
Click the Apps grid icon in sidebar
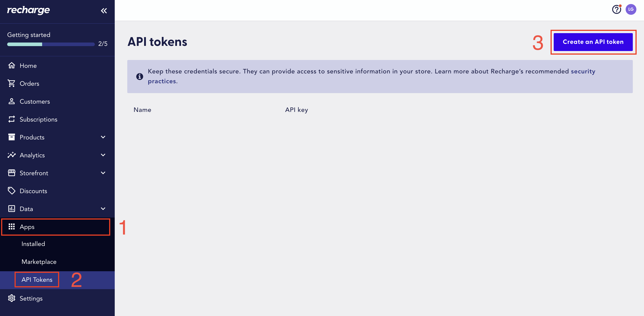(11, 226)
